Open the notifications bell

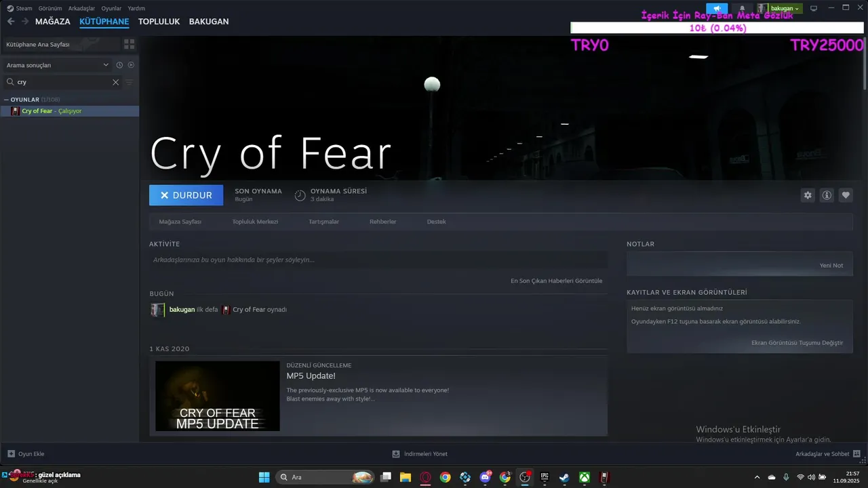(742, 8)
